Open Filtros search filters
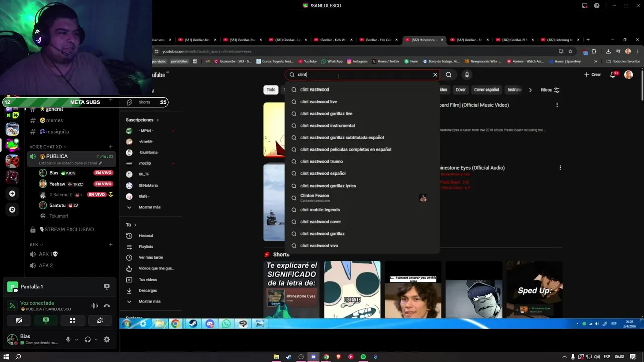 (x=550, y=90)
